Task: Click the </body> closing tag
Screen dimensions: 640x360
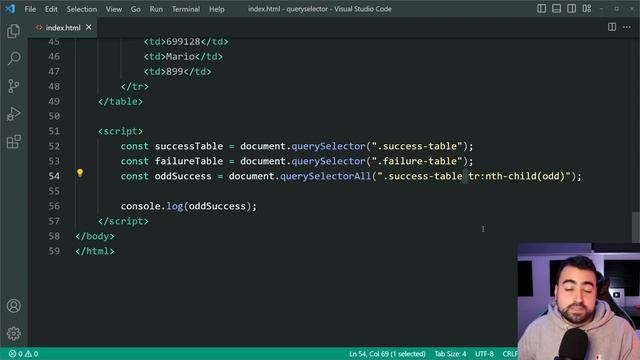Action: coord(95,236)
